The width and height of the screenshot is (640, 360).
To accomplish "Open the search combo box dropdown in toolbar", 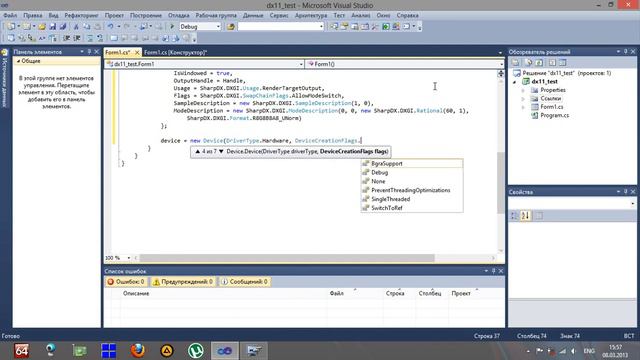I will pos(321,27).
